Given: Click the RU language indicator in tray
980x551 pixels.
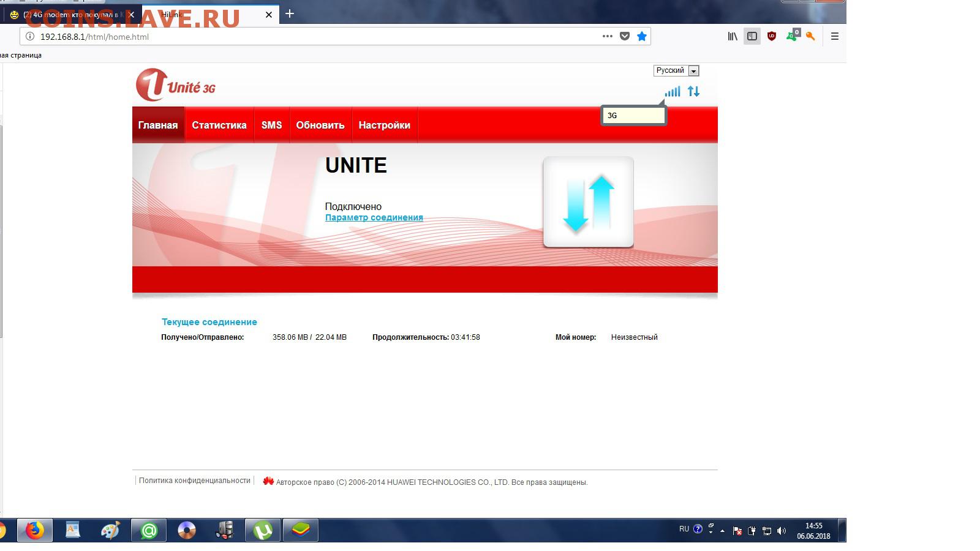Looking at the screenshot, I should pyautogui.click(x=684, y=529).
